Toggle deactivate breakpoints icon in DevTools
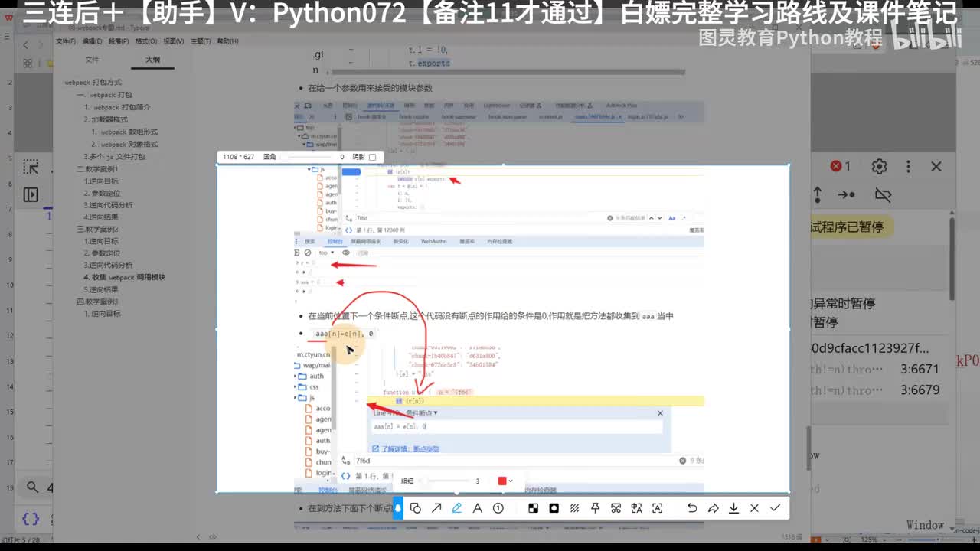The width and height of the screenshot is (980, 551). [883, 195]
